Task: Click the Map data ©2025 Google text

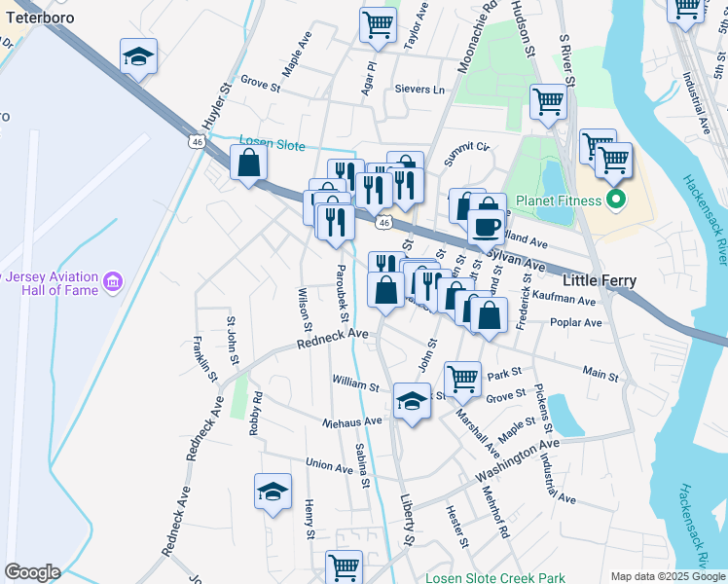Action: [x=668, y=576]
